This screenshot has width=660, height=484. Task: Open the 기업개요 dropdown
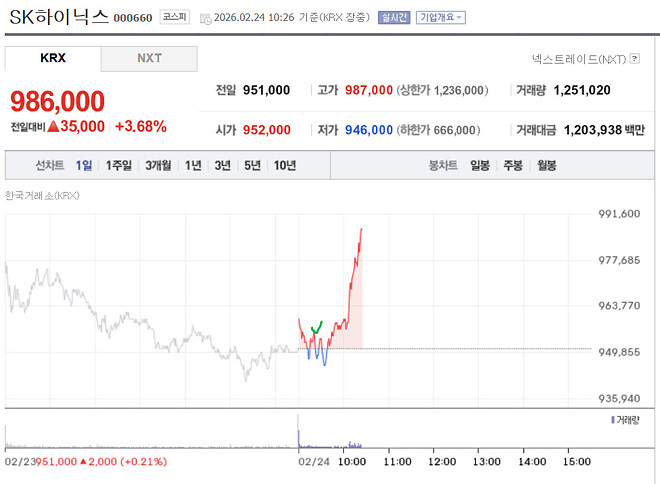(441, 17)
